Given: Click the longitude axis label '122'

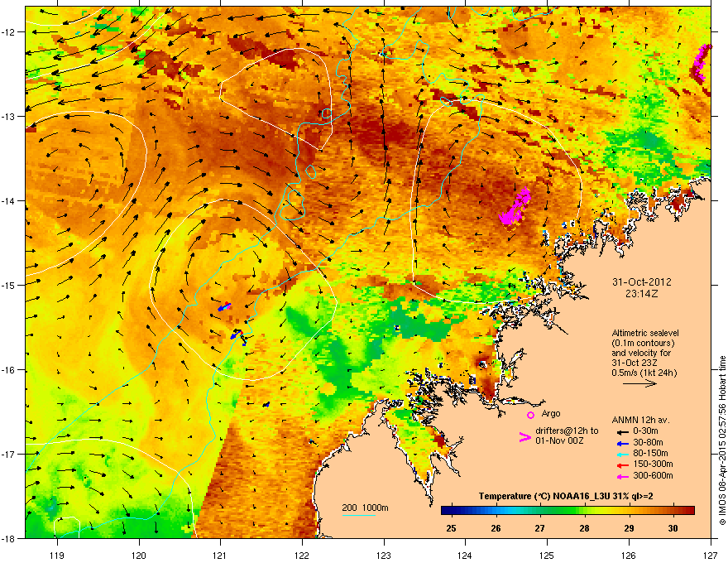Looking at the screenshot, I should (x=302, y=556).
